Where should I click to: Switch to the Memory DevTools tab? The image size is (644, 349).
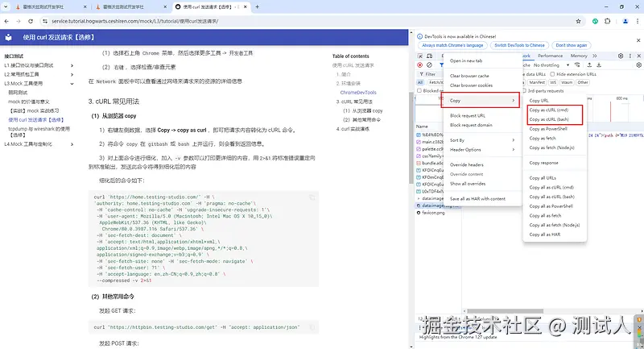pyautogui.click(x=579, y=56)
